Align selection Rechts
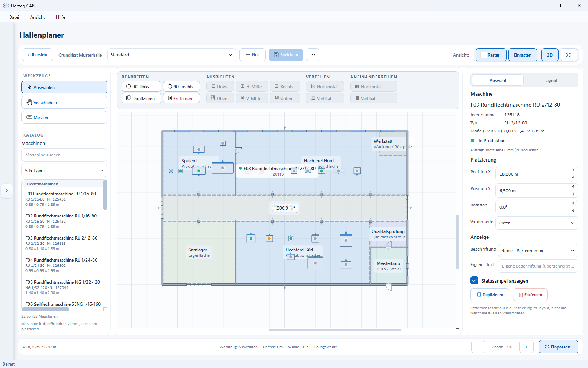Screen dimensions: 588x368 point(285,86)
